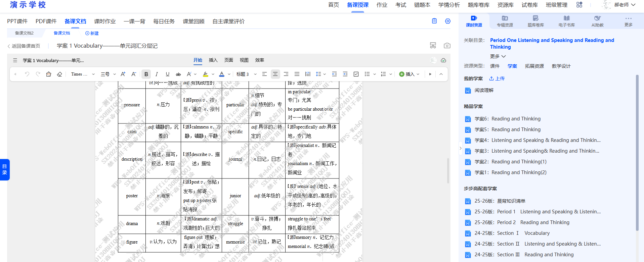Viewport: 644px width, 262px height.
Task: Click the camera screenshot icon
Action: [447, 46]
